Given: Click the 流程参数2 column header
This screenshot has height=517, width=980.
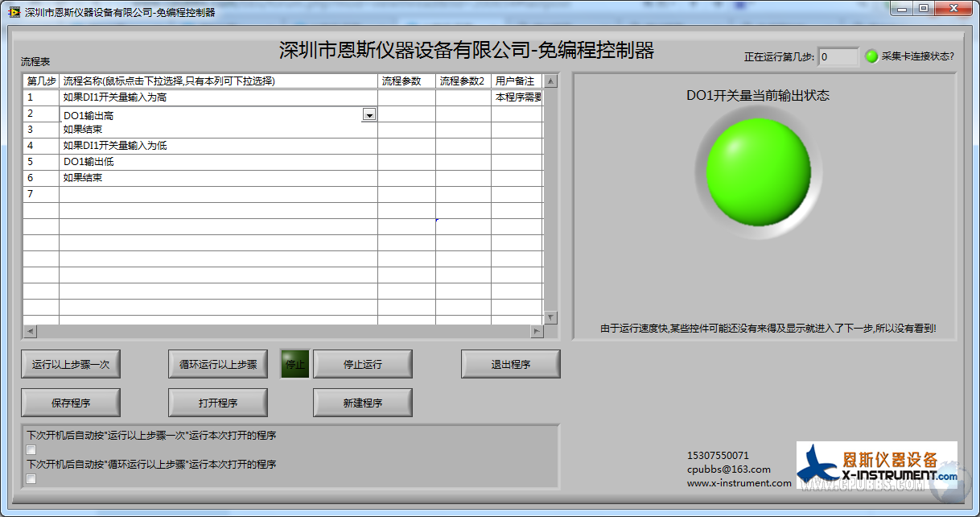Looking at the screenshot, I should click(x=463, y=81).
